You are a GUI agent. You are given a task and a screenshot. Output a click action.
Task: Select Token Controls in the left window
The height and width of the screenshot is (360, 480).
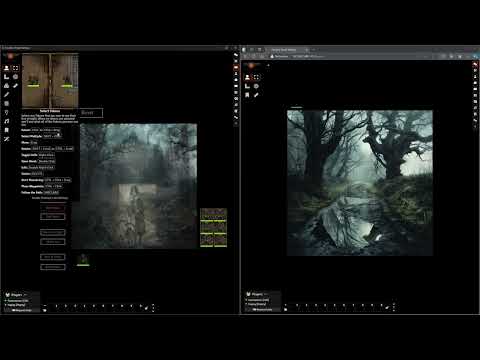pos(7,68)
